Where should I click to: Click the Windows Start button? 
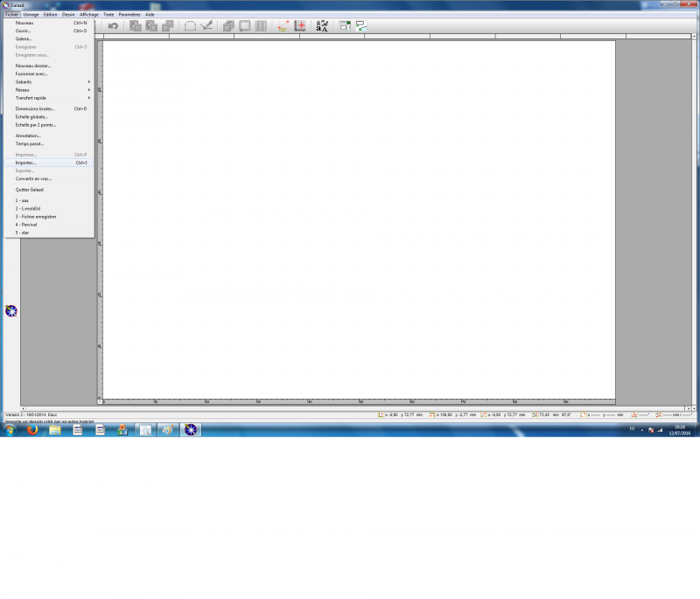9,429
